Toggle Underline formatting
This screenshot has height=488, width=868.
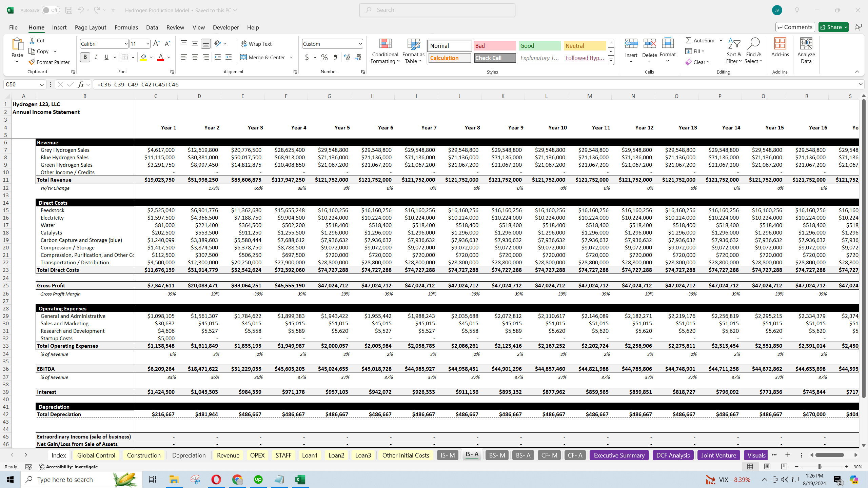coord(106,57)
